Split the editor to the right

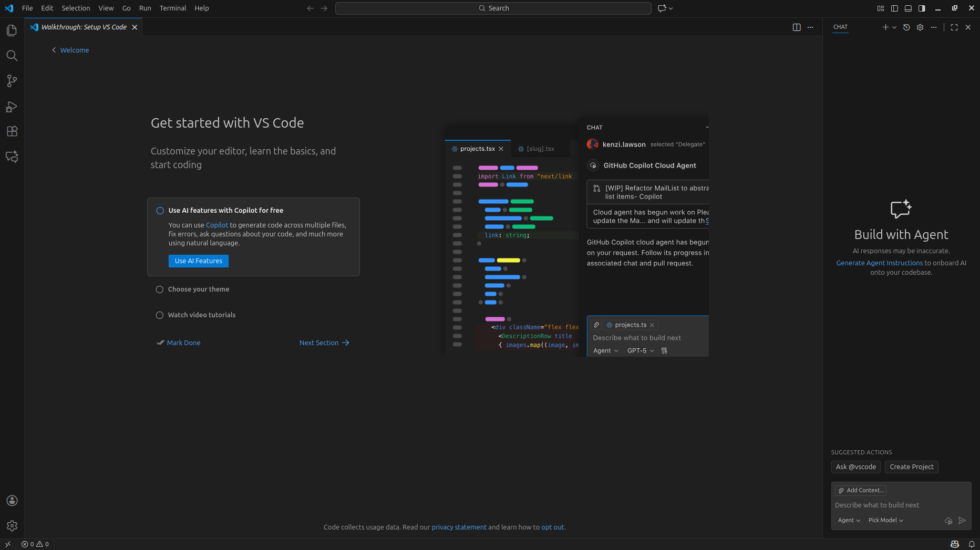point(797,27)
